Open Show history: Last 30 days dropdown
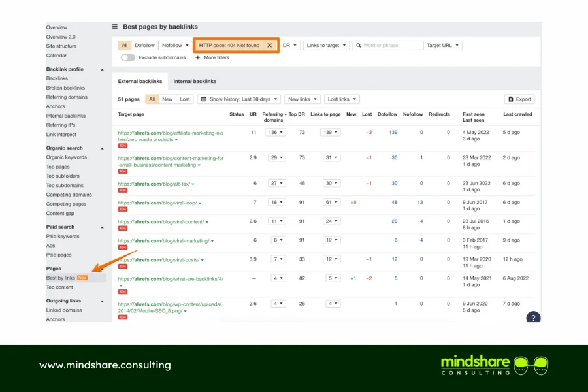This screenshot has width=588, height=392. click(239, 99)
